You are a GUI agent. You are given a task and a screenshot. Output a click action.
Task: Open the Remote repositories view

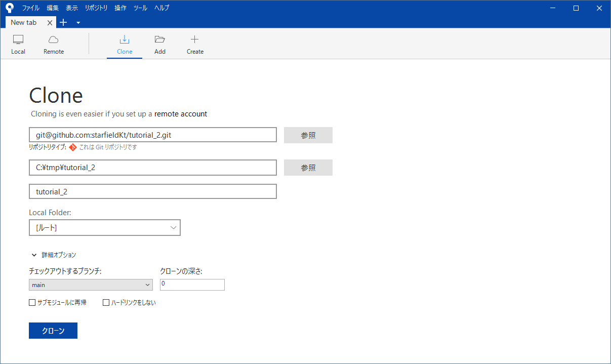[x=54, y=45]
